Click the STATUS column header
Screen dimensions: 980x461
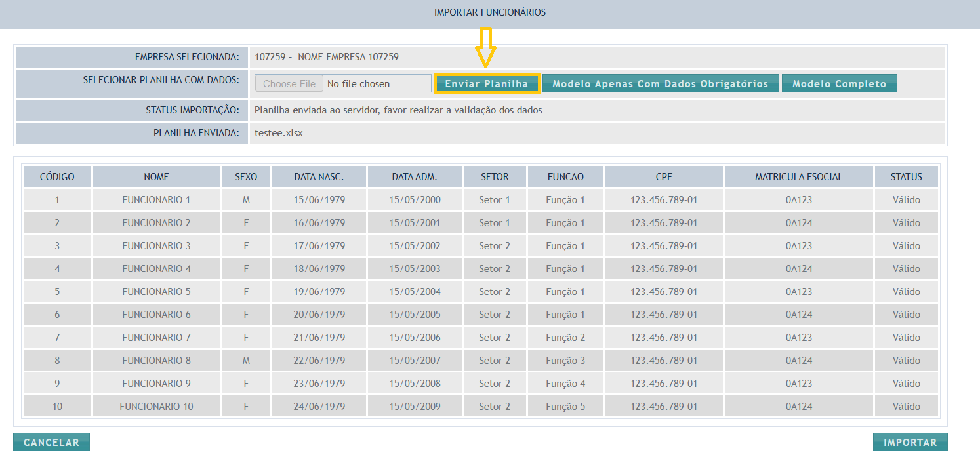coord(907,176)
